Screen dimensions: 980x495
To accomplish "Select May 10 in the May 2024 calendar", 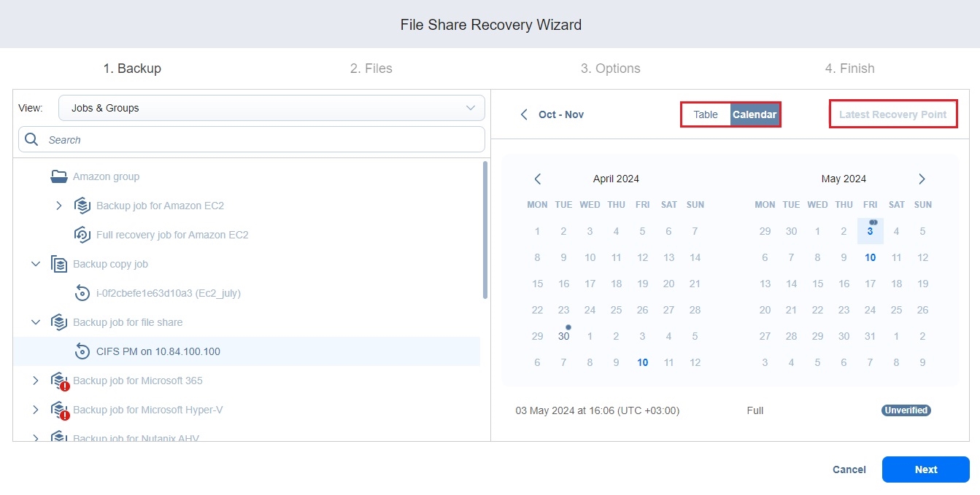I will coord(870,257).
